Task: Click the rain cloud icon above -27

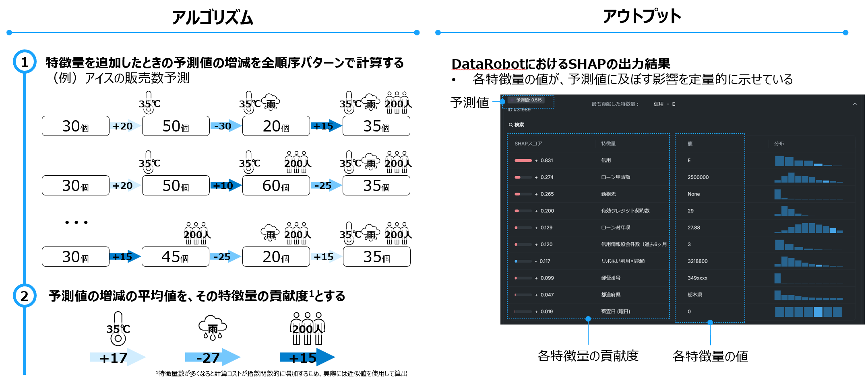Action: pos(213,328)
